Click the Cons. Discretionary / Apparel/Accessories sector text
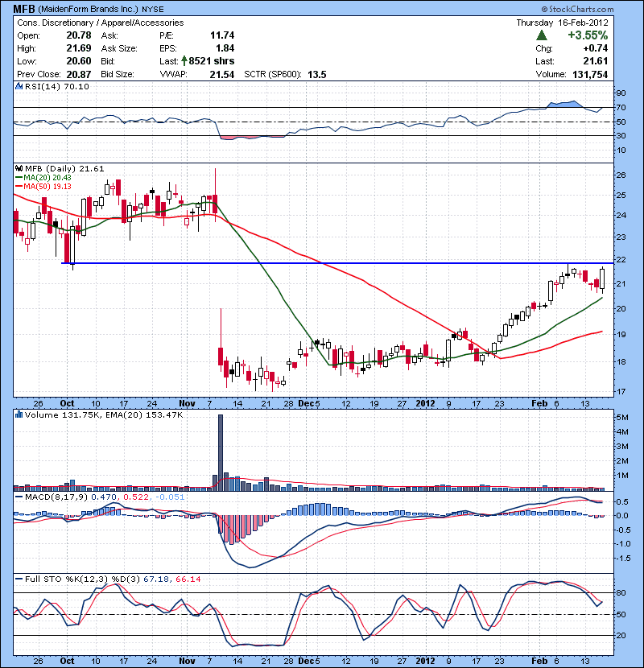 point(100,23)
